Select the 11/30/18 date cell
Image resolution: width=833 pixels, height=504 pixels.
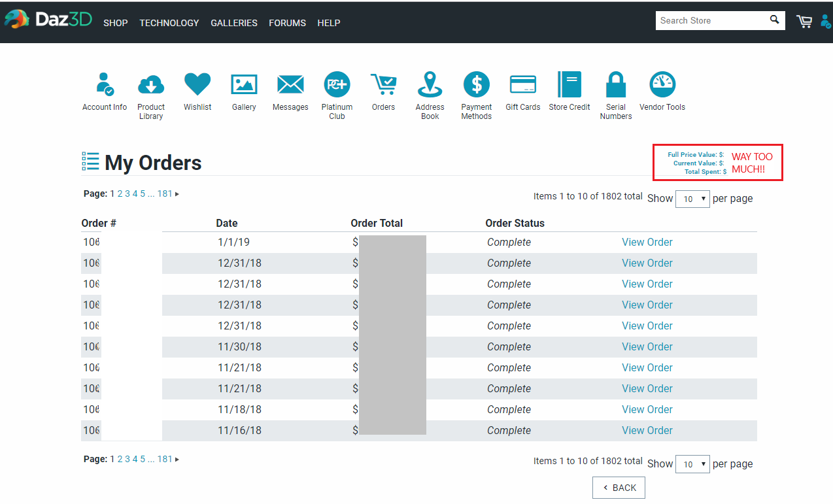coord(239,346)
